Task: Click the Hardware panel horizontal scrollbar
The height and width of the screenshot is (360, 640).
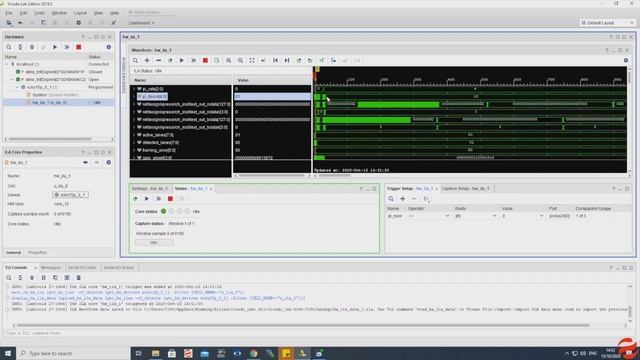Action: 50,139
